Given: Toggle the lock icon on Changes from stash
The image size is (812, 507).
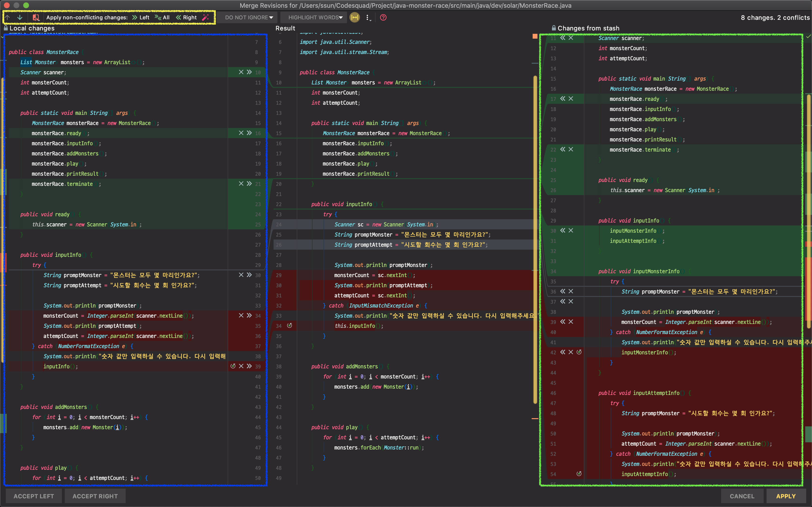Looking at the screenshot, I should 554,28.
